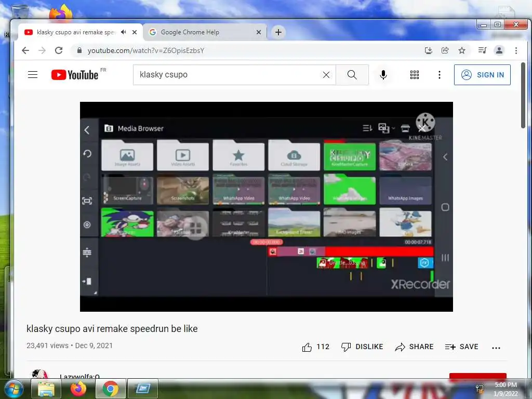Open the Chrome profile avatar icon
The height and width of the screenshot is (399, 532).
499,50
